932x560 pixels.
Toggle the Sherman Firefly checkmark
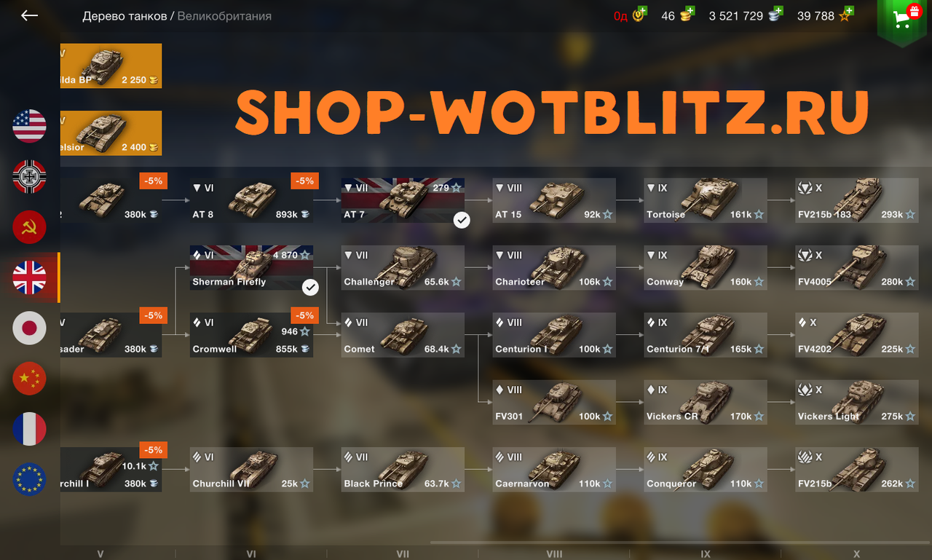pos(310,287)
